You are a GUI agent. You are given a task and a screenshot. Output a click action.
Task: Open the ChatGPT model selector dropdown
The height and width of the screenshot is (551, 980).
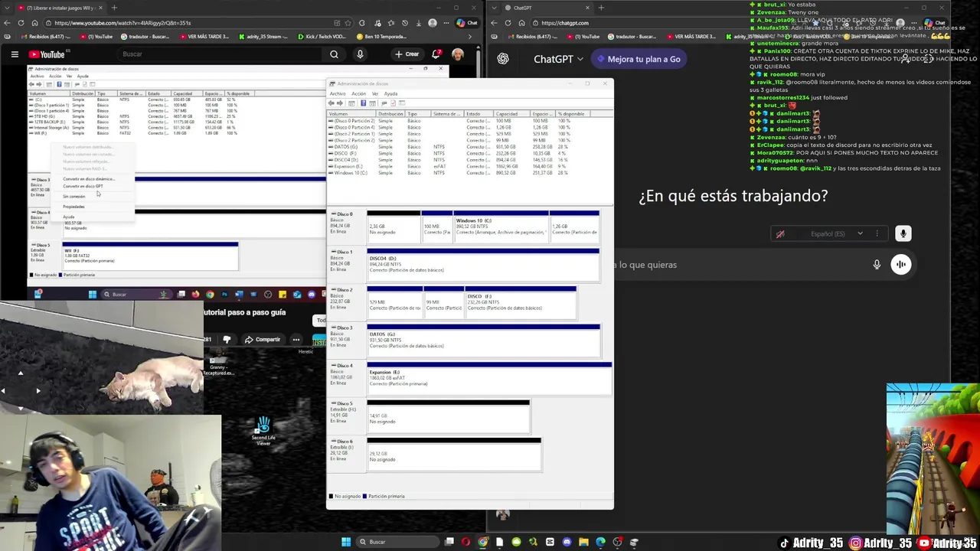pos(558,59)
